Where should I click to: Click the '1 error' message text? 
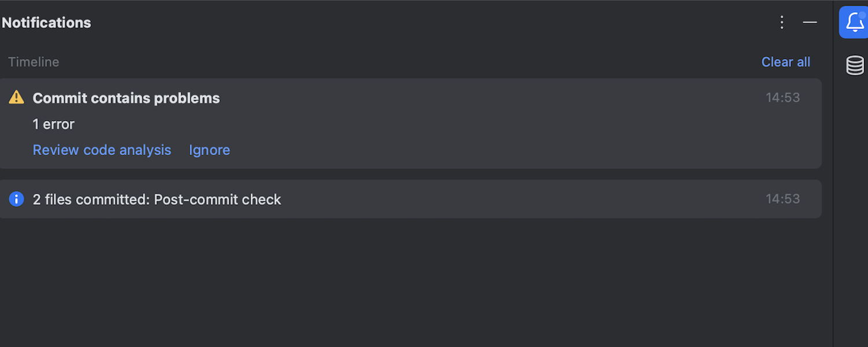tap(54, 124)
